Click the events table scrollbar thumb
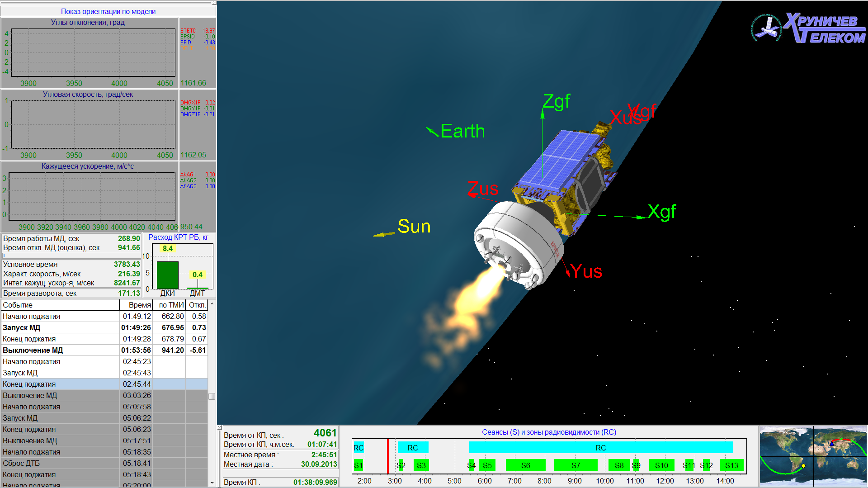Image resolution: width=868 pixels, height=488 pixels. pyautogui.click(x=212, y=397)
